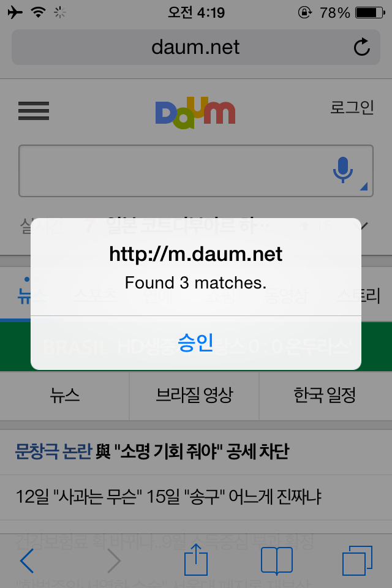This screenshot has height=588, width=392.
Task: Select the 뉴스 tab at the top
Action: 32,296
